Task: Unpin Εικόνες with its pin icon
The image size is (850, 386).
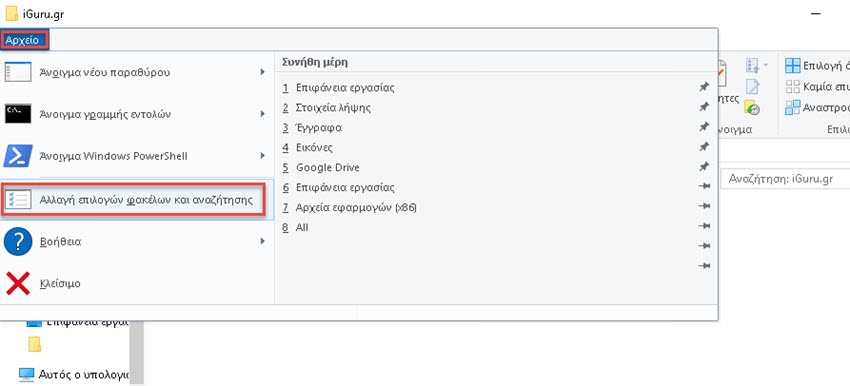Action: tap(704, 147)
